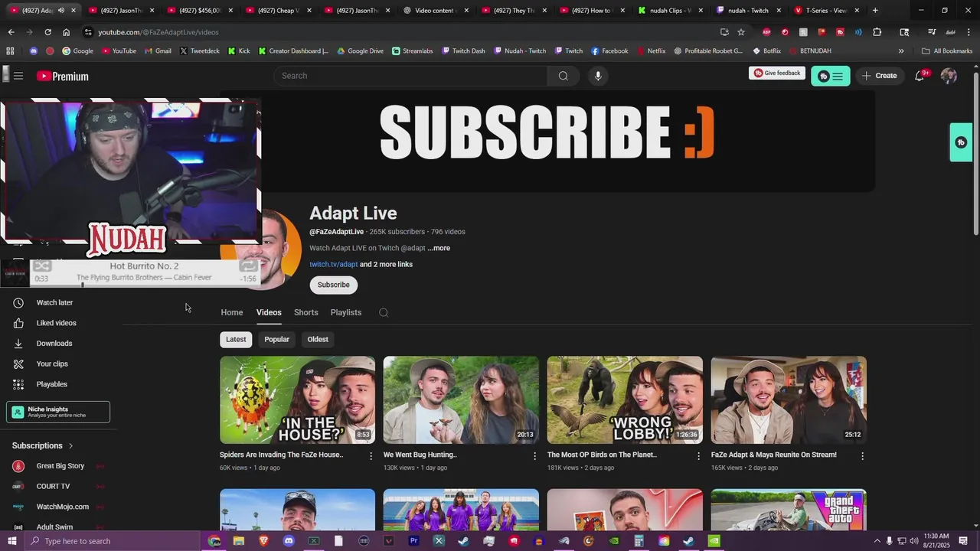
Task: Select the Latest filter chip
Action: point(236,339)
